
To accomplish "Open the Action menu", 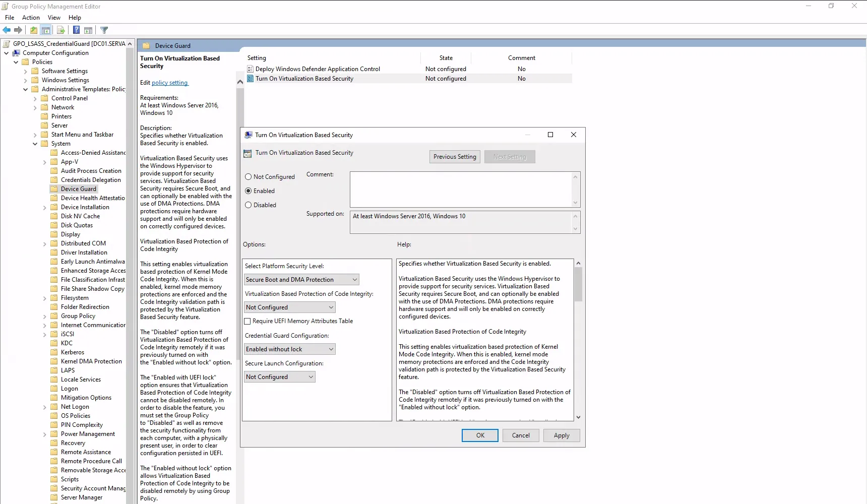I will point(31,18).
